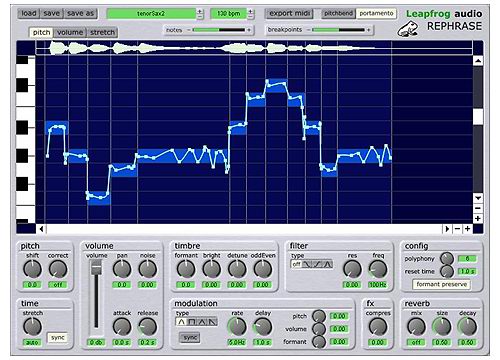Click the release knob

coord(148,327)
